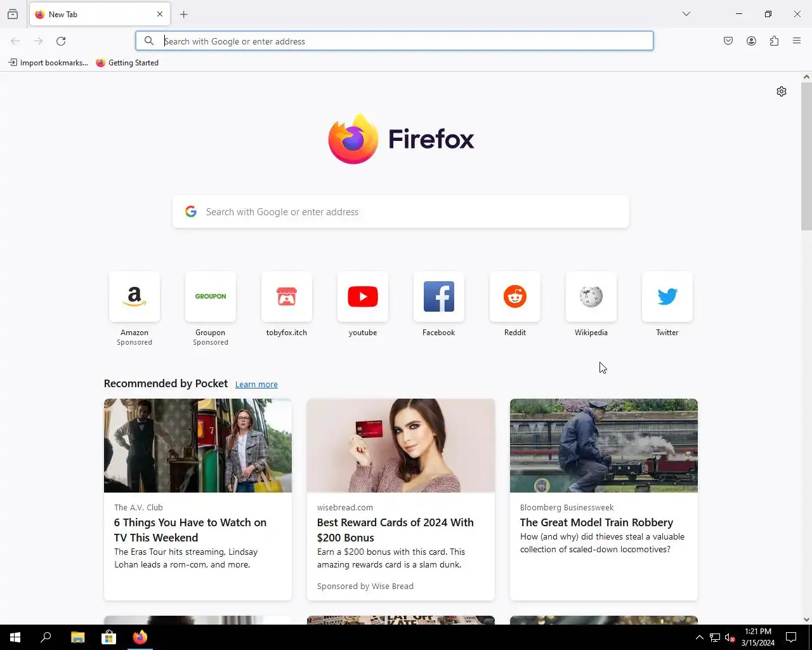This screenshot has height=650, width=812.
Task: Open the model train article thumbnail image
Action: 604,446
